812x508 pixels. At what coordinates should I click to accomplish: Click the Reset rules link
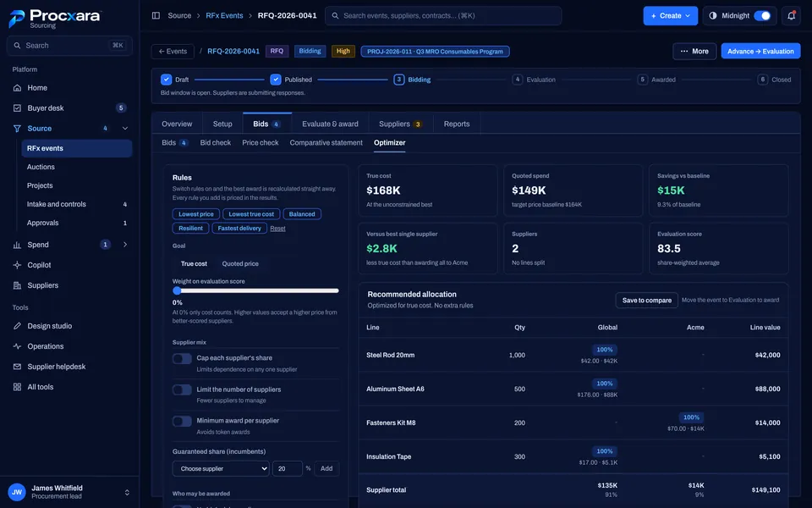(x=277, y=229)
